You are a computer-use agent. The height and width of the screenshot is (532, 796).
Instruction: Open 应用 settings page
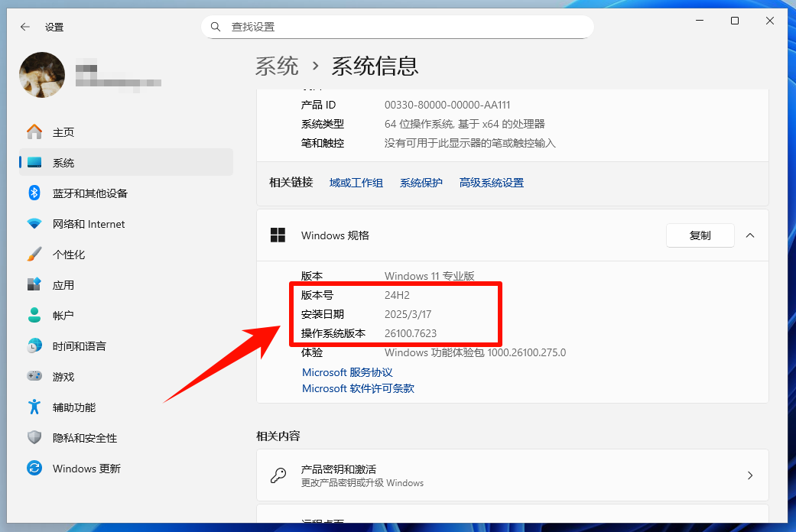tap(126, 285)
